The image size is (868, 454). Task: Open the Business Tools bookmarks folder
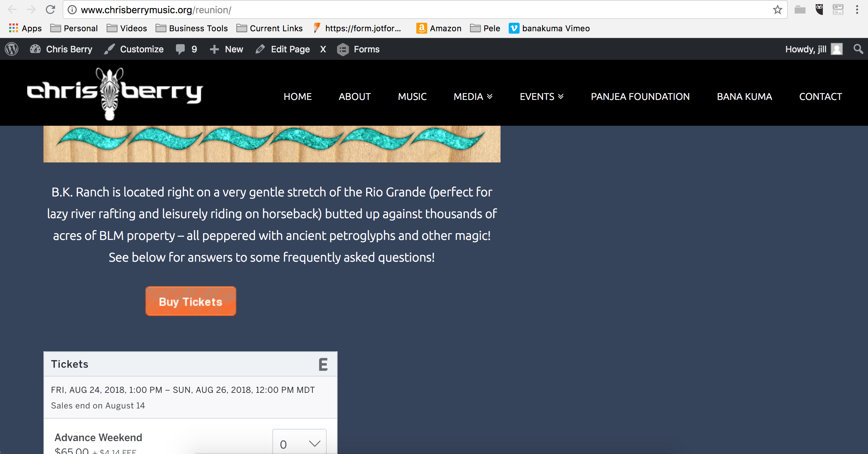192,28
